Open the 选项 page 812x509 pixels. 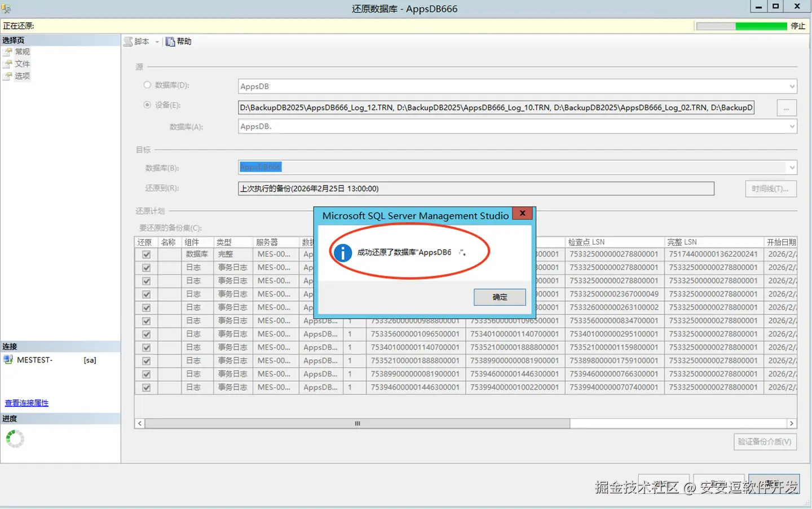tap(23, 76)
